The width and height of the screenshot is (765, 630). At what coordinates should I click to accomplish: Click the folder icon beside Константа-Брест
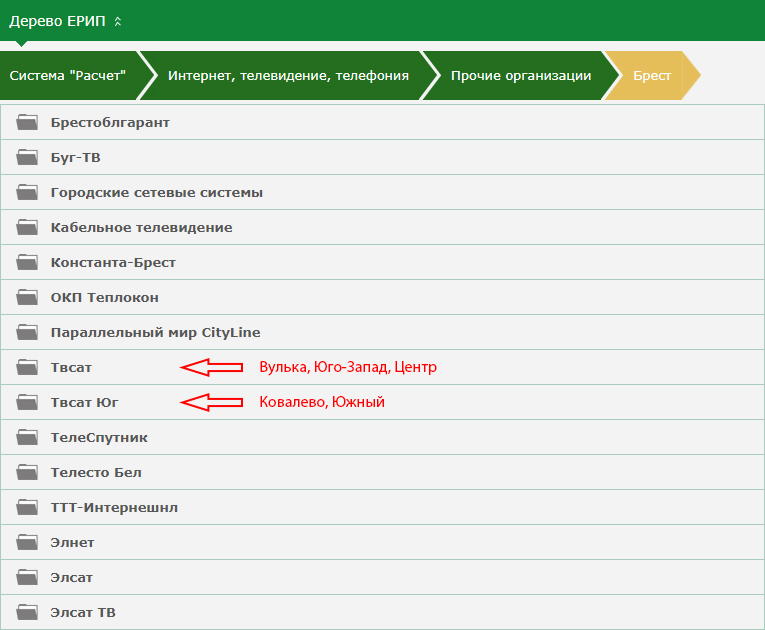pos(27,262)
